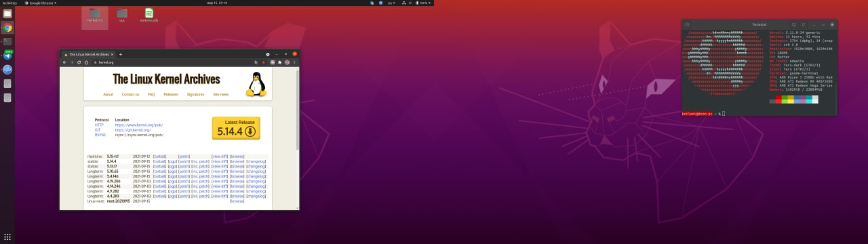Viewport: 868px width, 244px height.
Task: Click Activities in the top bar
Action: pos(9,3)
